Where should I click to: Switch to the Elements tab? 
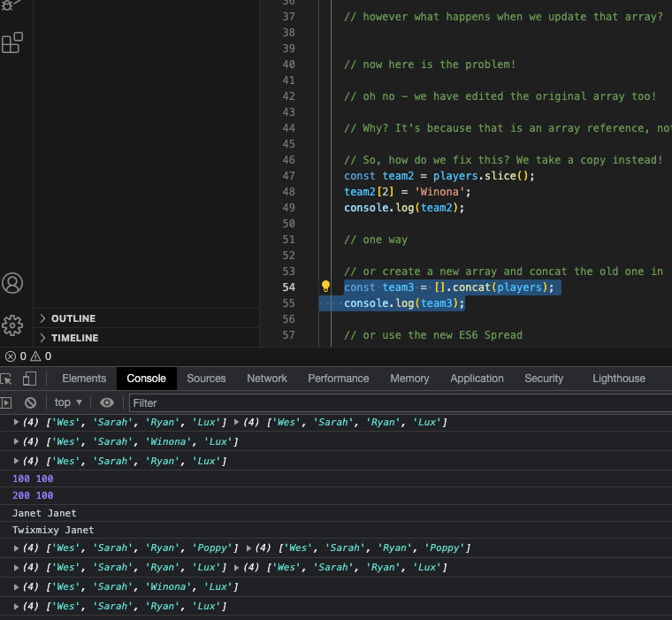pos(84,379)
